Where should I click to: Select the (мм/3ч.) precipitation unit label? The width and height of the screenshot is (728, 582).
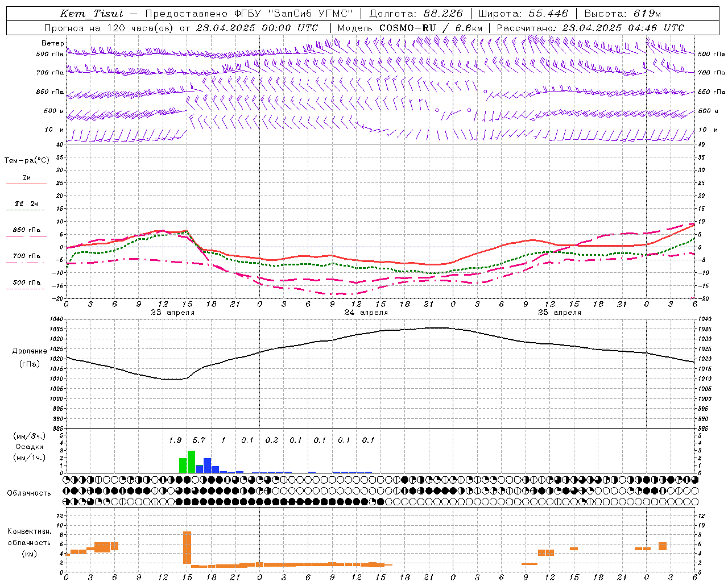(30, 436)
